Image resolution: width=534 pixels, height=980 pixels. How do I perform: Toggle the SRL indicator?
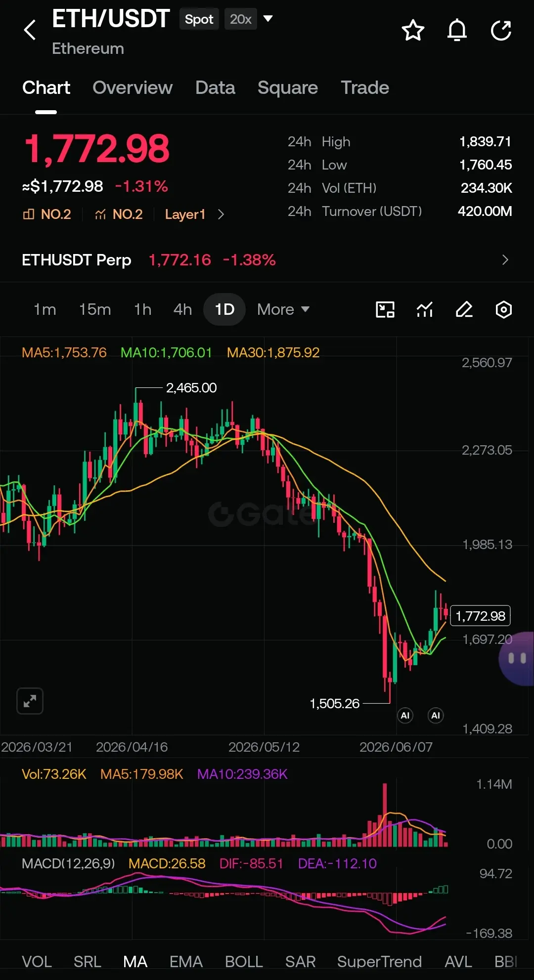tap(88, 962)
